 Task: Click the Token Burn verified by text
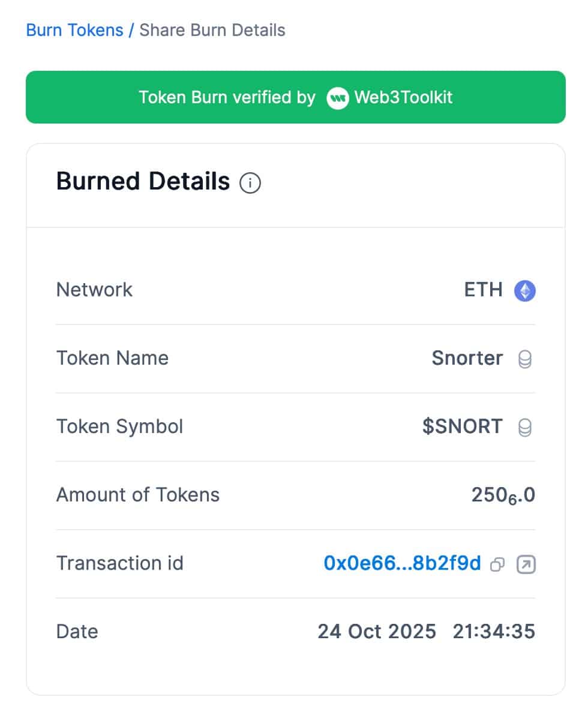[x=227, y=98]
